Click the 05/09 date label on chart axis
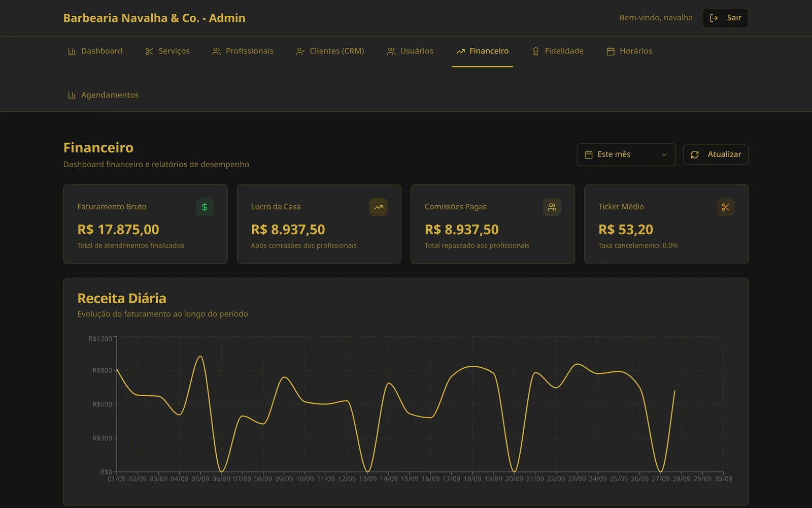 [x=200, y=479]
